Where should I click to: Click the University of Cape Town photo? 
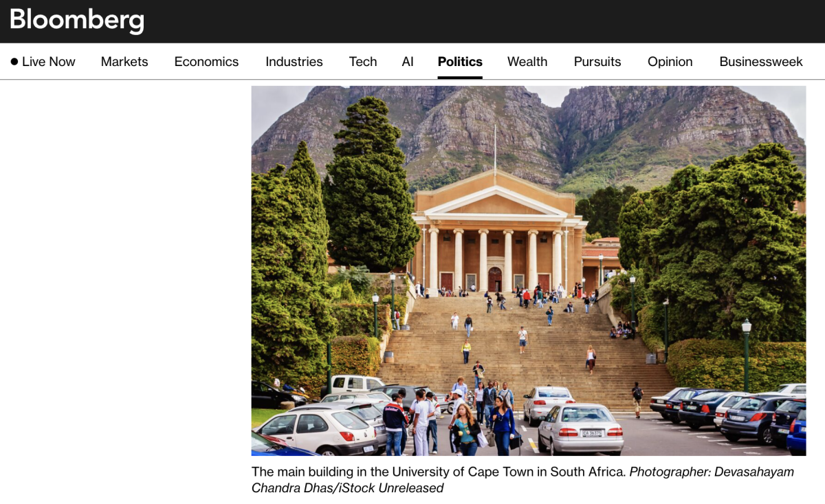coord(529,271)
